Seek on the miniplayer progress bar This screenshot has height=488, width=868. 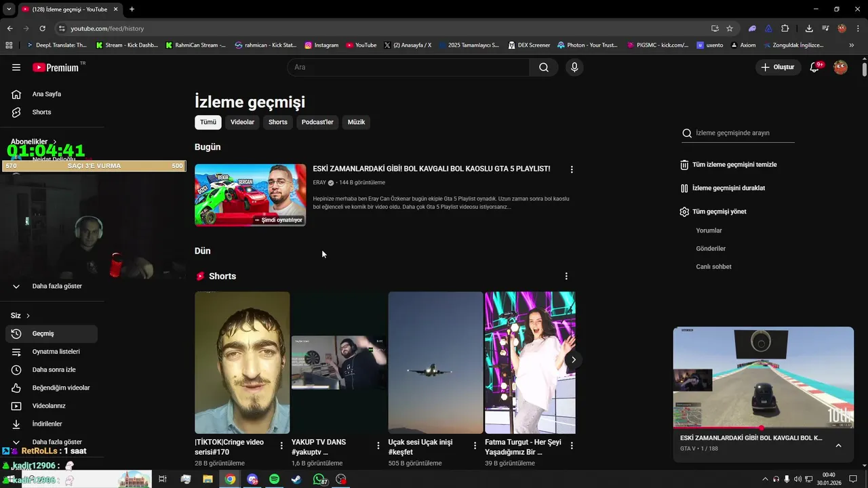pos(763,428)
